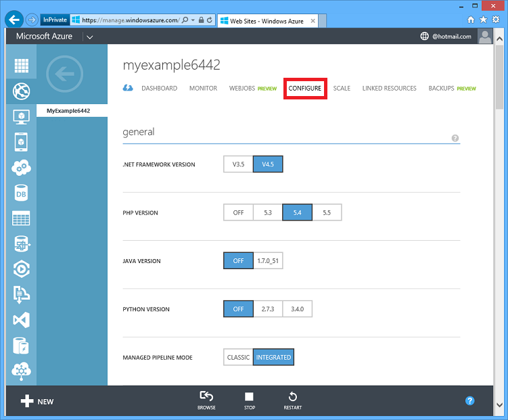The height and width of the screenshot is (420, 508).
Task: Click the browser address bar URL
Action: click(x=130, y=20)
